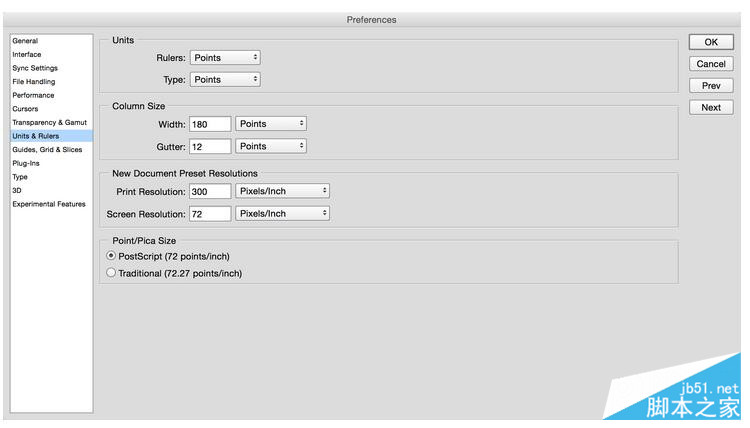Viewport: 750px width, 428px height.
Task: Focus the Print Resolution input field
Action: (x=210, y=190)
